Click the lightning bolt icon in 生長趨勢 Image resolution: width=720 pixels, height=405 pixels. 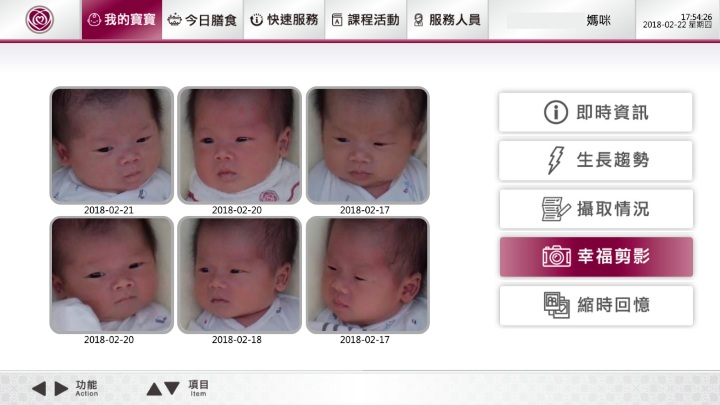556,160
